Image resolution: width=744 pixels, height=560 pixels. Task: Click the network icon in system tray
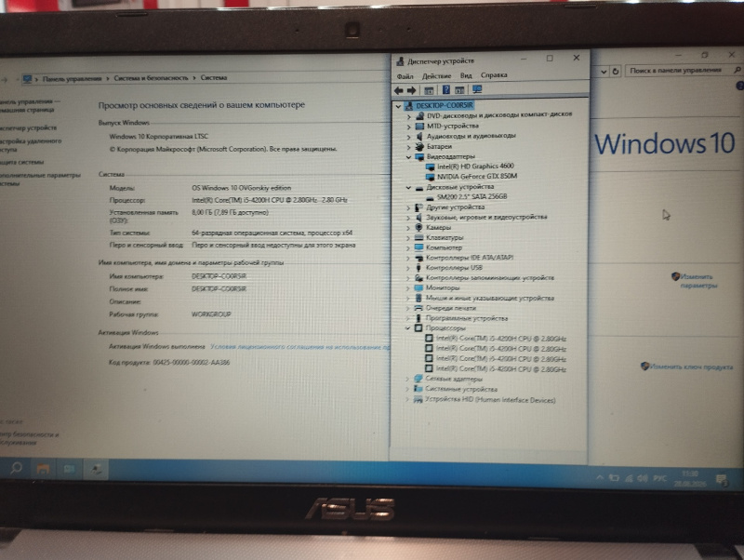pyautogui.click(x=630, y=478)
